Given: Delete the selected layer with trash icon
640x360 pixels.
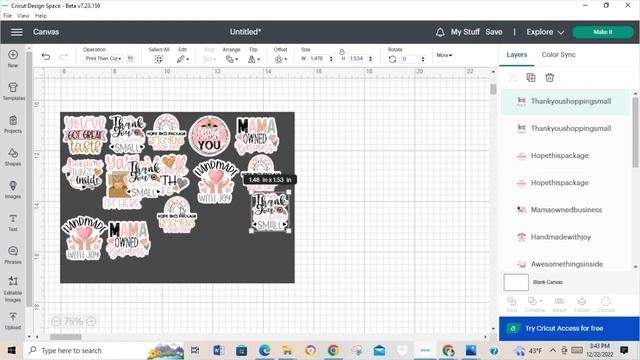Looking at the screenshot, I should click(549, 78).
